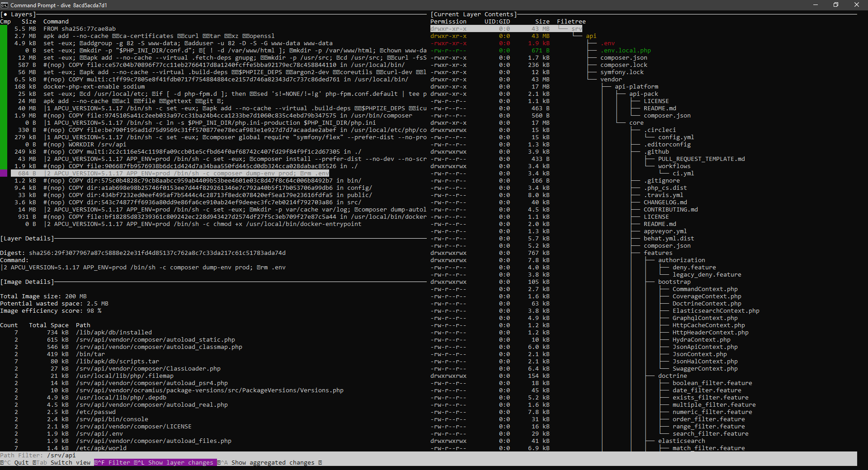868x470 pixels.
Task: Collapse the features tree node
Action: pyautogui.click(x=658, y=253)
